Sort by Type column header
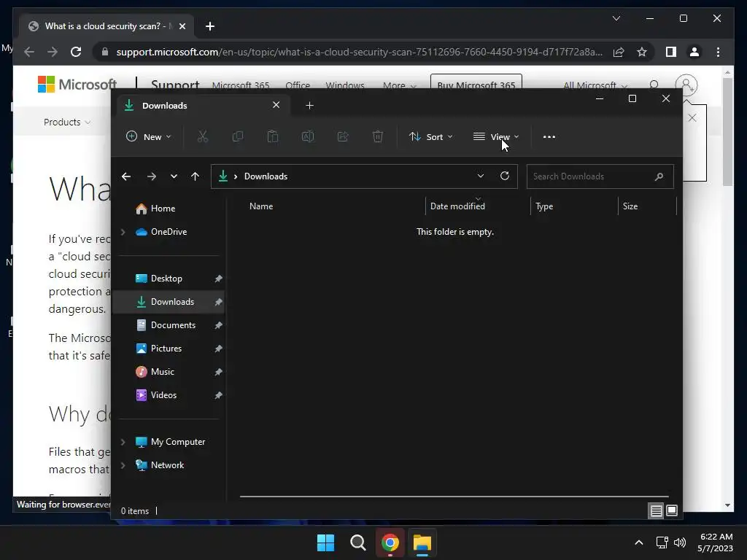747x560 pixels. click(574, 206)
